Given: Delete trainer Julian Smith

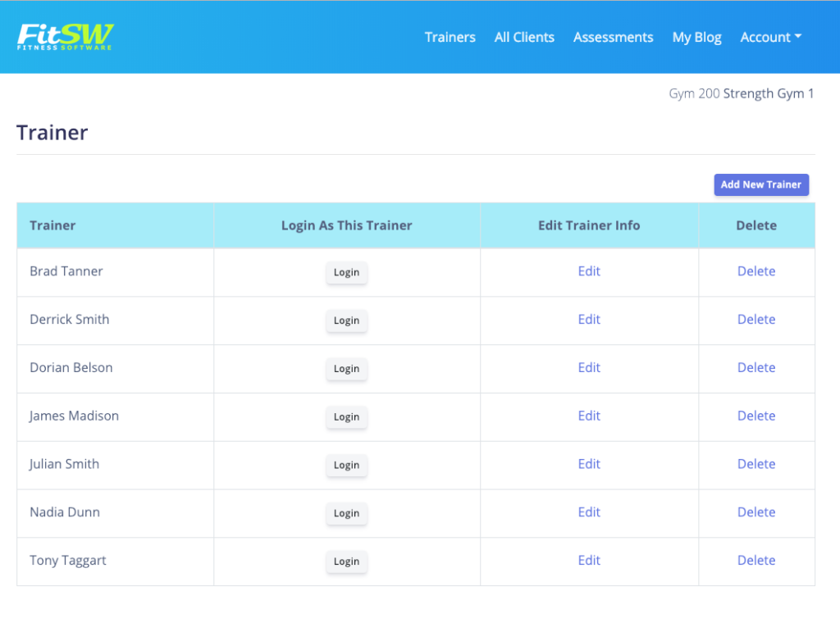Looking at the screenshot, I should pos(756,463).
